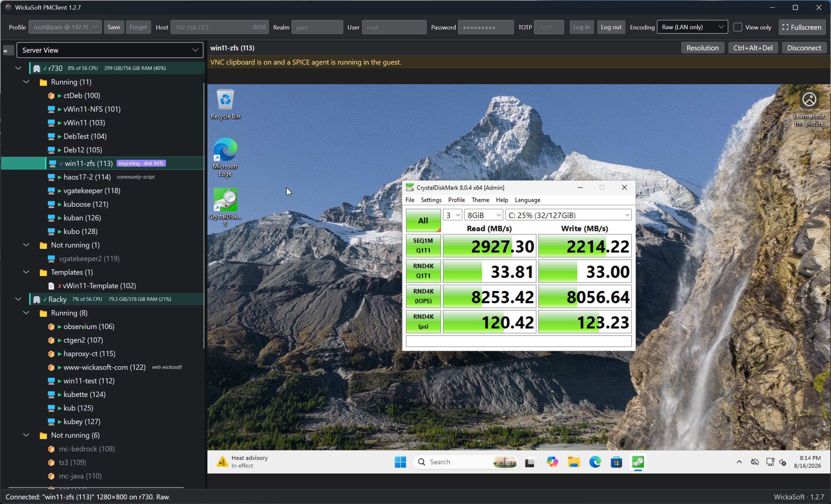Viewport: 831px width, 504px height.
Task: Collapse Racky Running (8) folder
Action: (26, 313)
